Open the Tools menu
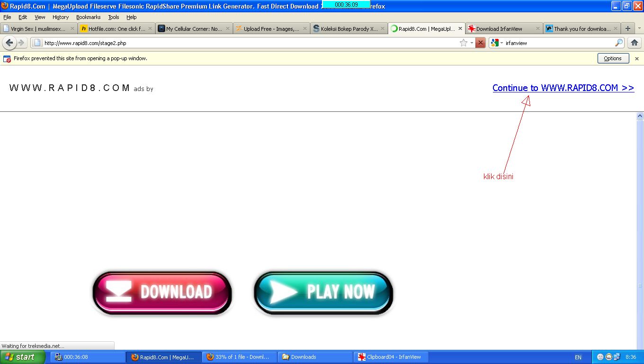This screenshot has width=644, height=364. tap(114, 17)
